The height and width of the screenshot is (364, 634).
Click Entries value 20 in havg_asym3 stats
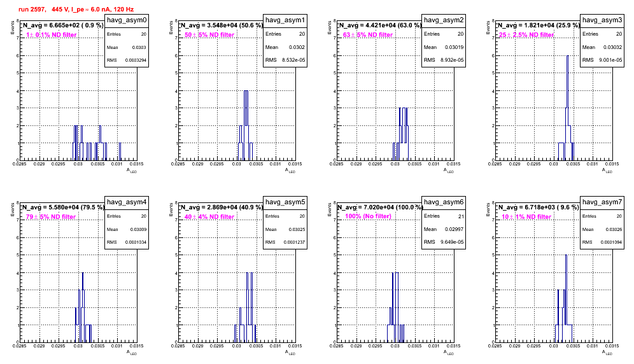(x=619, y=34)
